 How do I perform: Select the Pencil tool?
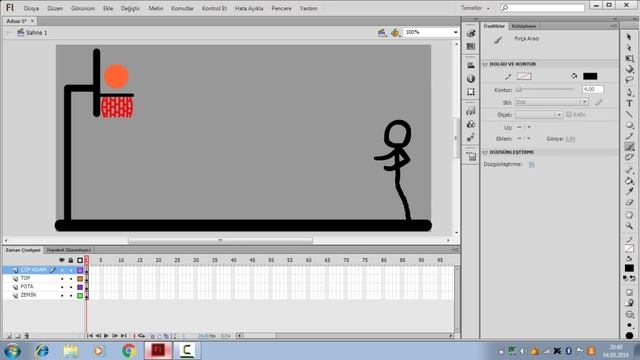point(629,136)
